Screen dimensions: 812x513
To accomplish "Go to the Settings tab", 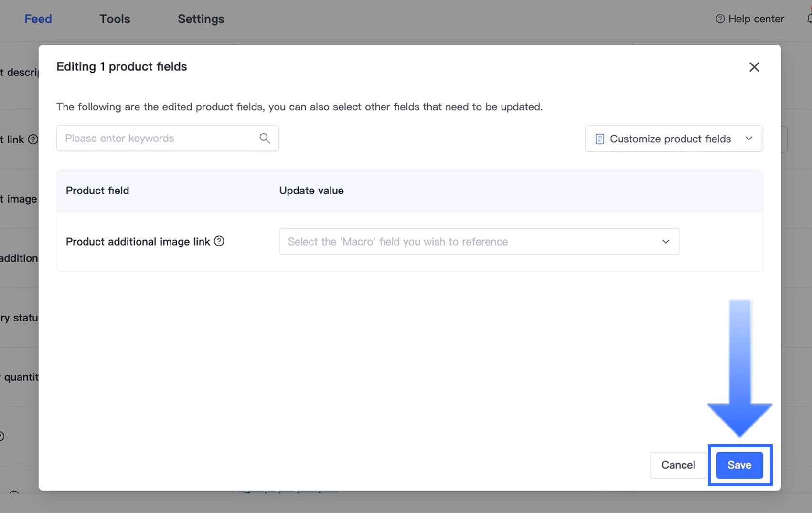I will click(x=201, y=19).
